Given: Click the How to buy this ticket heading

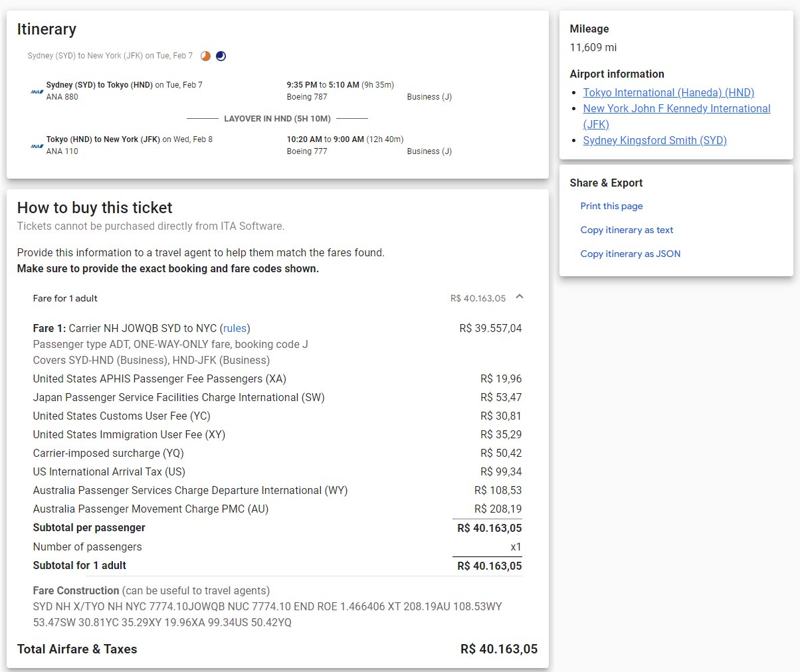Looking at the screenshot, I should point(95,208).
